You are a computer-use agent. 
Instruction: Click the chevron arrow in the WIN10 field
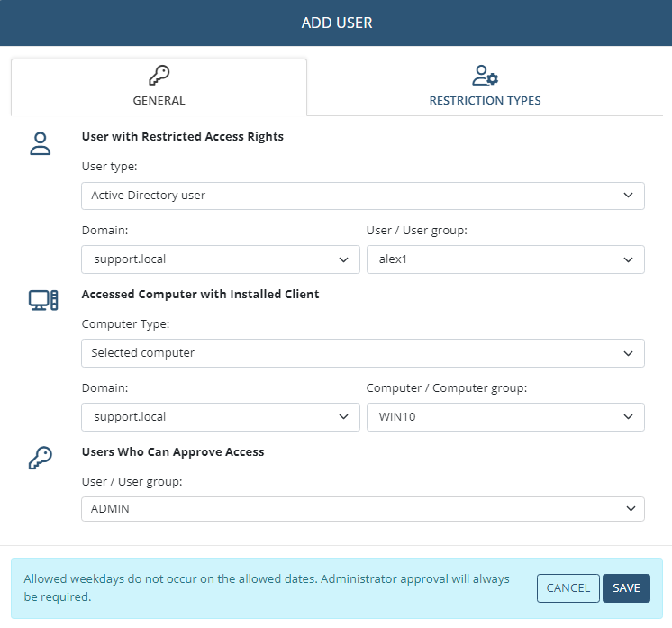click(628, 417)
